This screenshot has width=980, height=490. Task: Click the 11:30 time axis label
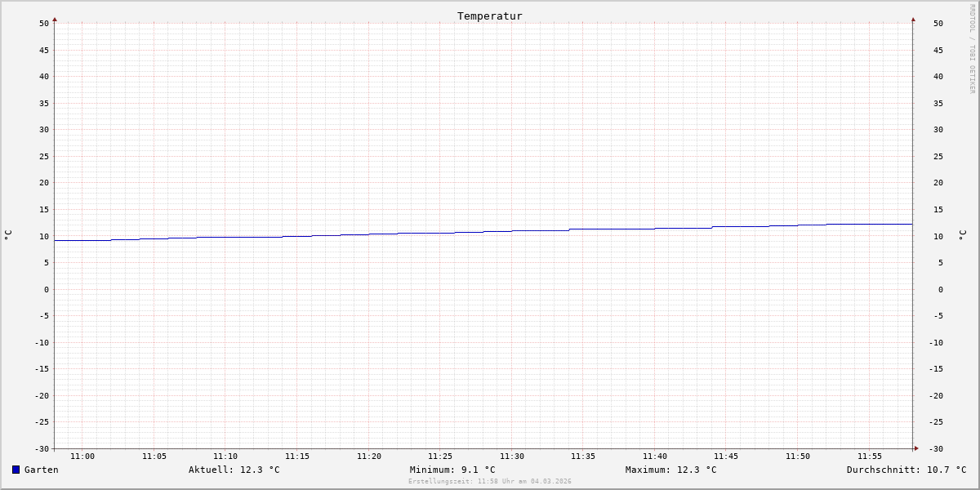coord(512,456)
